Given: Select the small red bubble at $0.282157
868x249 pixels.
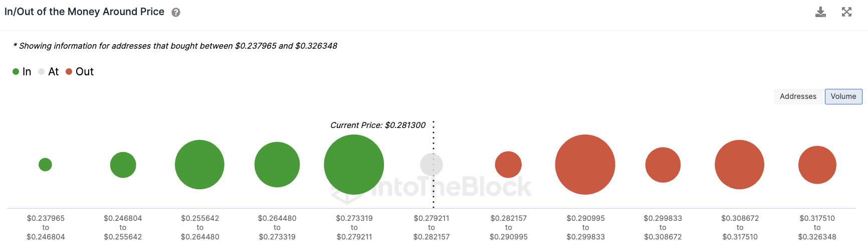Looking at the screenshot, I should [x=508, y=165].
